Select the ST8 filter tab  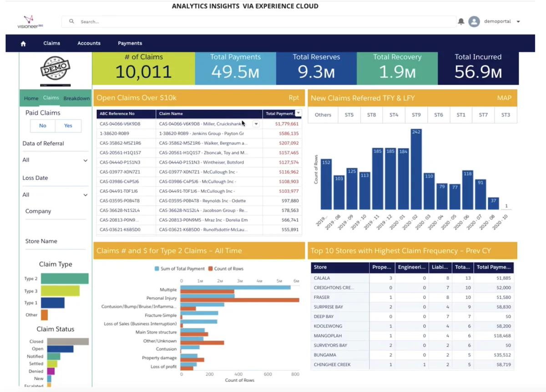tap(372, 115)
